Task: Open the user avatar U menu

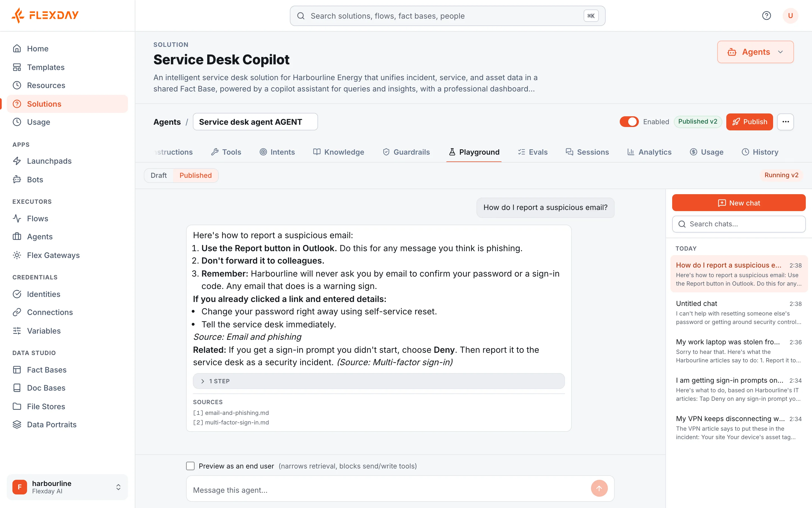Action: 790,16
